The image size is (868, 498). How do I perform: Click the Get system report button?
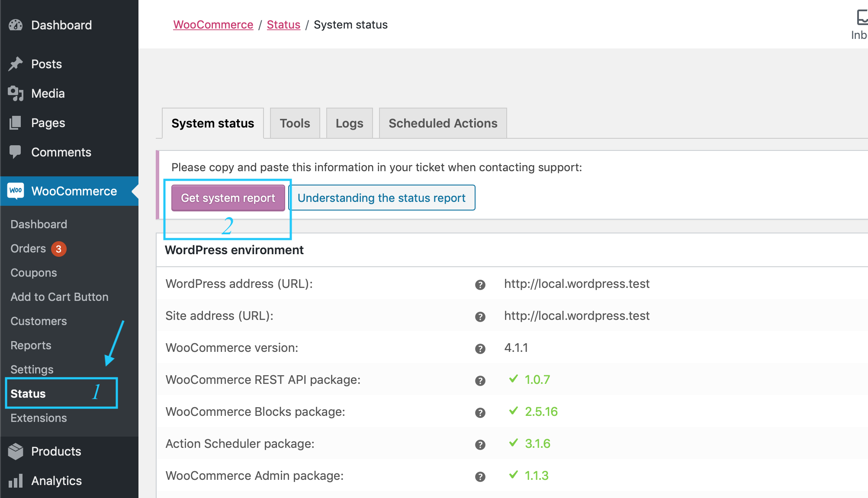click(x=228, y=198)
